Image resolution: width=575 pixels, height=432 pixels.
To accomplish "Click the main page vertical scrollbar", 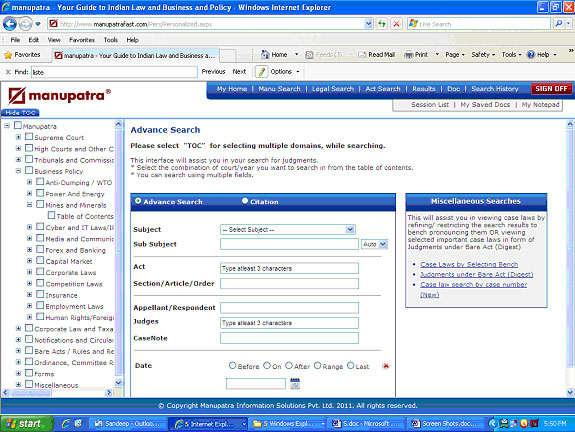I will pos(570,258).
